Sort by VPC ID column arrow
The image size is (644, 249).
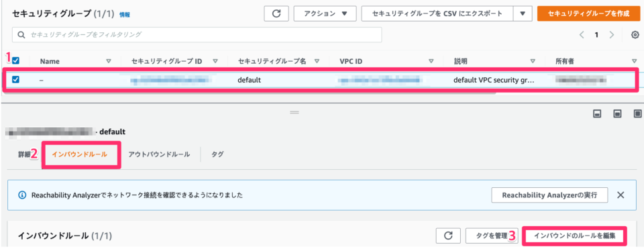click(x=431, y=61)
